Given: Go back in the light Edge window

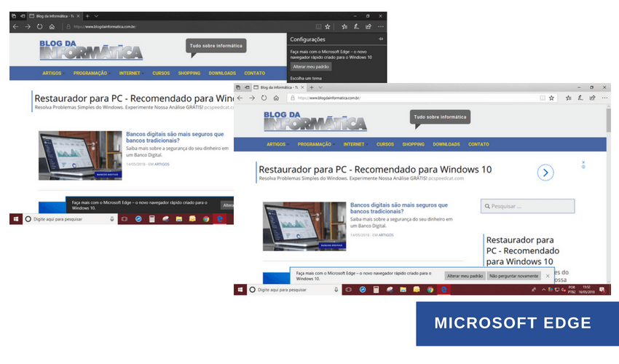Looking at the screenshot, I should tap(240, 98).
